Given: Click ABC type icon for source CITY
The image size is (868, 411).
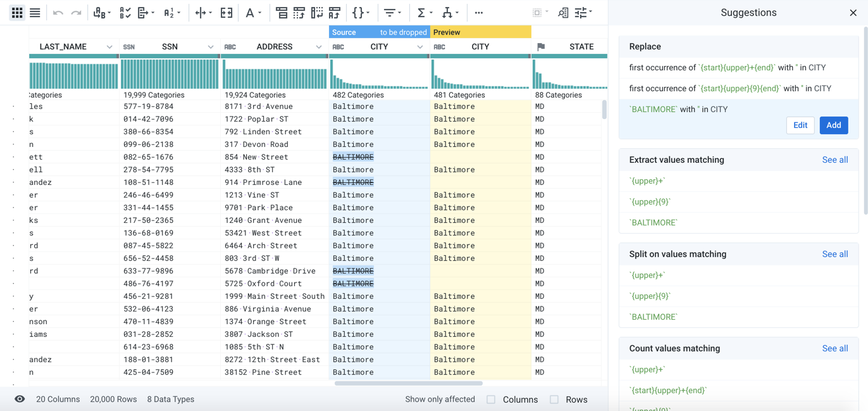Looking at the screenshot, I should pos(338,47).
